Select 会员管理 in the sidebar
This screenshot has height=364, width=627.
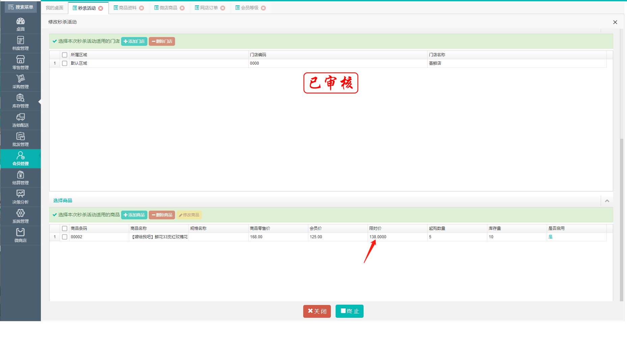pyautogui.click(x=21, y=159)
